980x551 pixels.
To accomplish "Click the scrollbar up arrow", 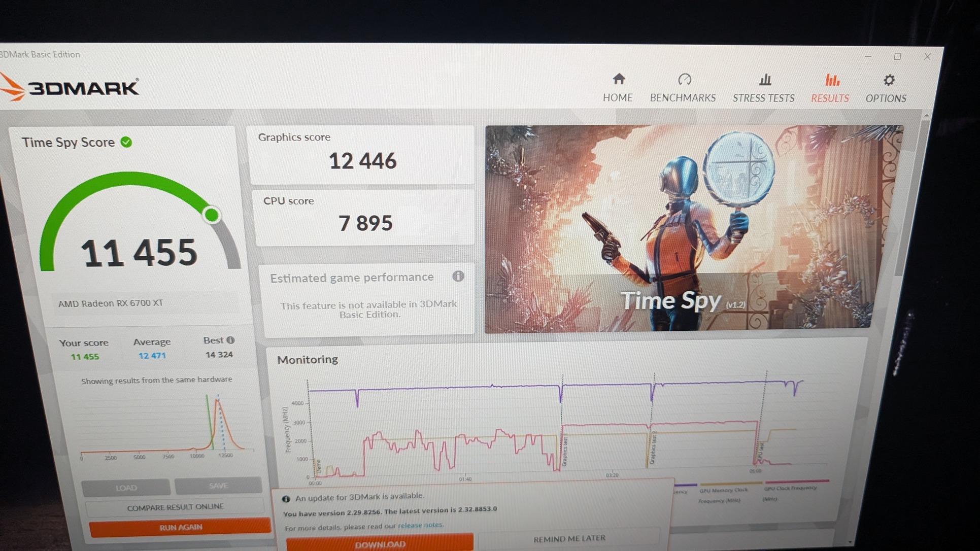I will click(x=926, y=116).
